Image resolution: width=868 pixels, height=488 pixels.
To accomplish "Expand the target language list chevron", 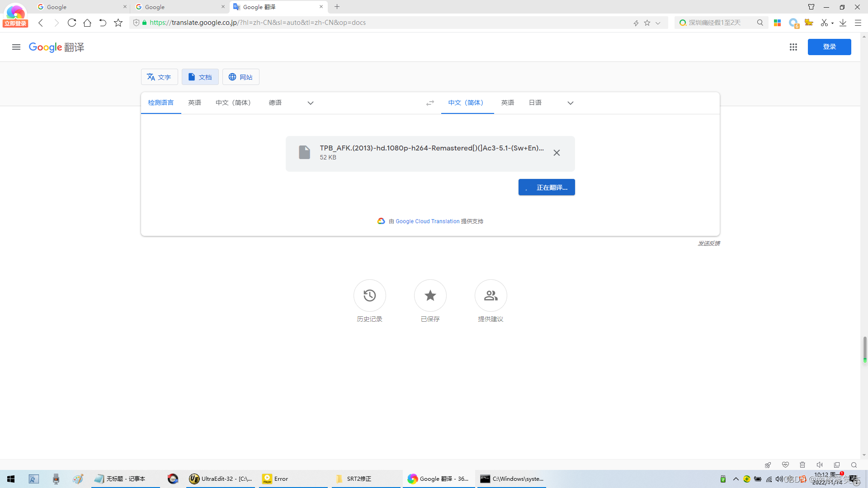I will 570,103.
